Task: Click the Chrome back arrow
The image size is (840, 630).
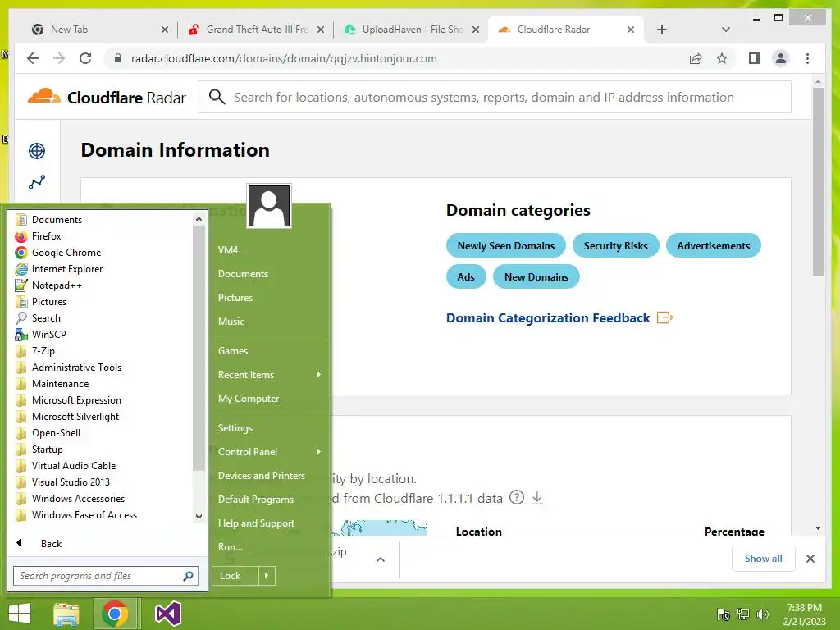Action: pos(33,58)
